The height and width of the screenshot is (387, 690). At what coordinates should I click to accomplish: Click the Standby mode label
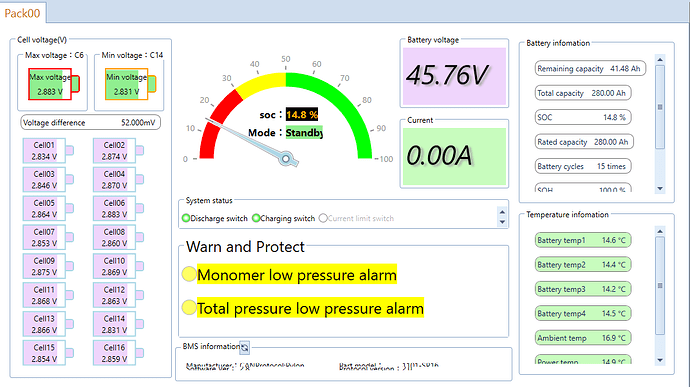(x=304, y=133)
